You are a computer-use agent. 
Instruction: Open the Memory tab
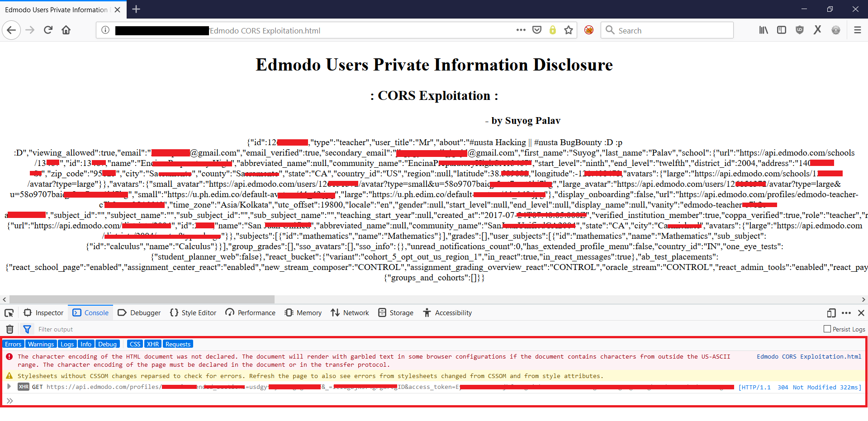[303, 313]
